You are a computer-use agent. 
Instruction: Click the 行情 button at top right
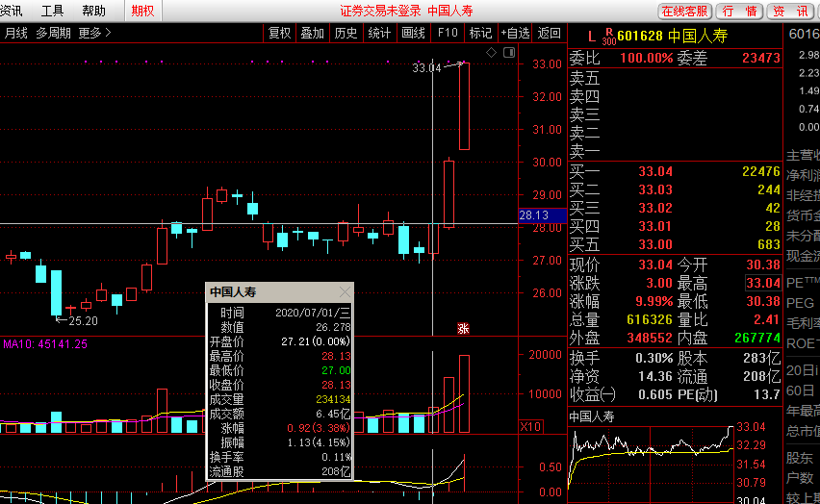(x=739, y=11)
